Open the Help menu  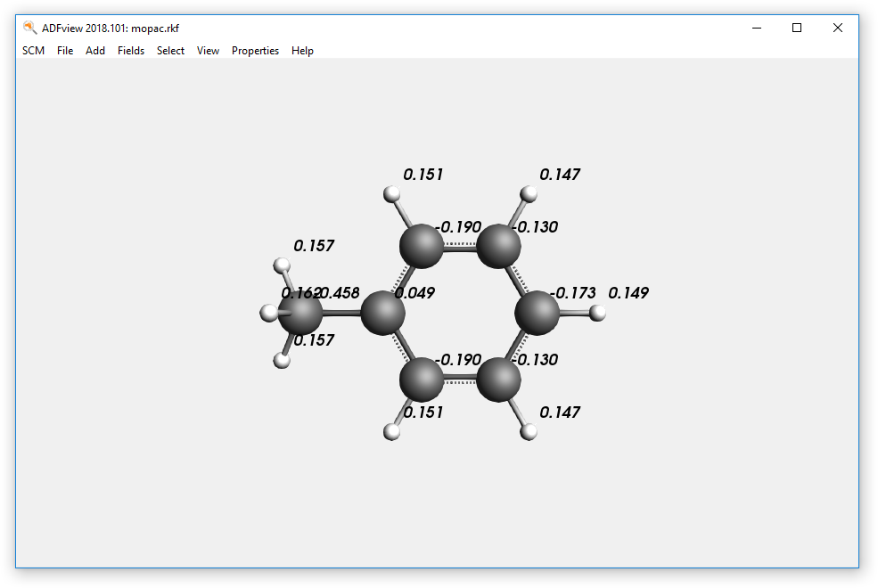(302, 51)
